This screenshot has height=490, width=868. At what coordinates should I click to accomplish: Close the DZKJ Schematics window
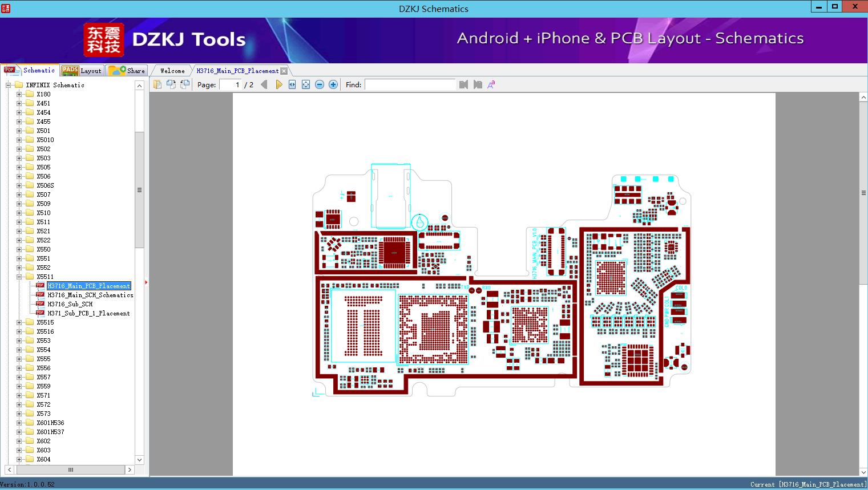pos(855,6)
